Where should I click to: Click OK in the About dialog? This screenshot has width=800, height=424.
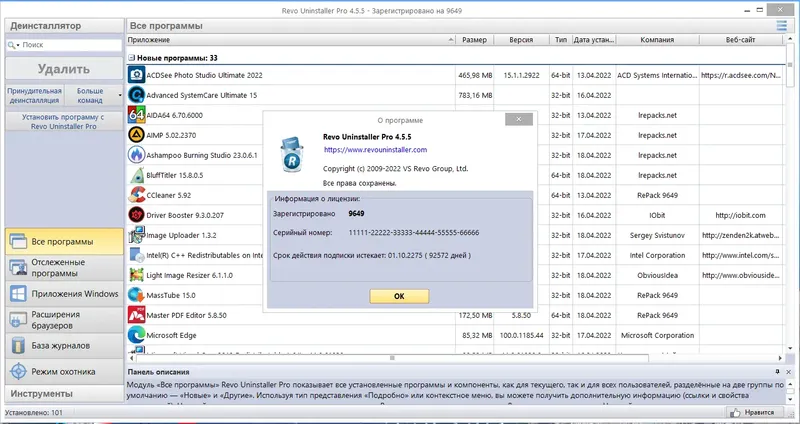click(399, 296)
